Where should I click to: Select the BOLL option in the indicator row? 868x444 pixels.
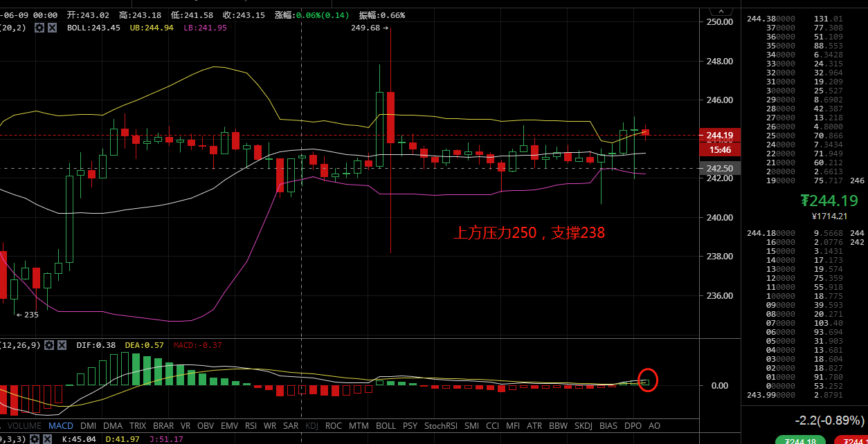(x=386, y=426)
